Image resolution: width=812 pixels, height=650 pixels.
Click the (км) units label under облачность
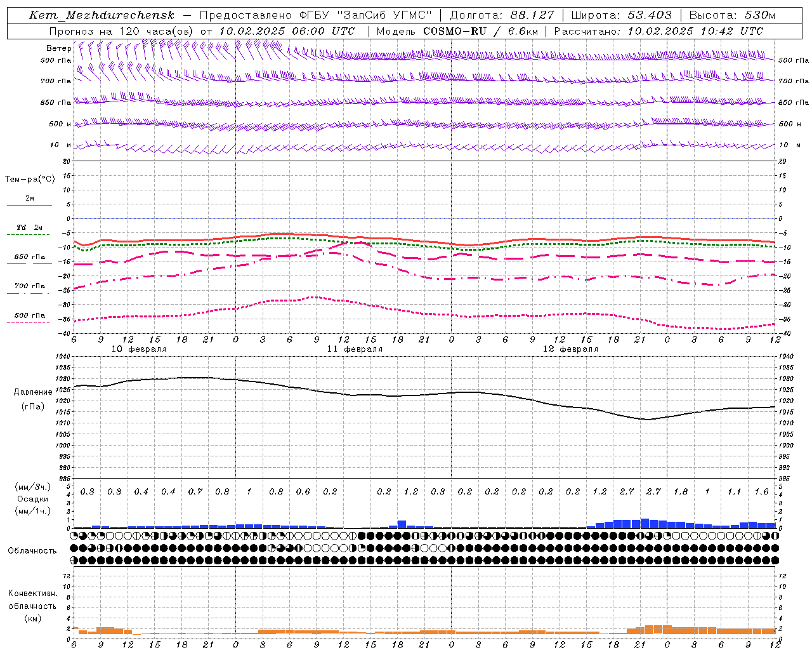tap(32, 618)
